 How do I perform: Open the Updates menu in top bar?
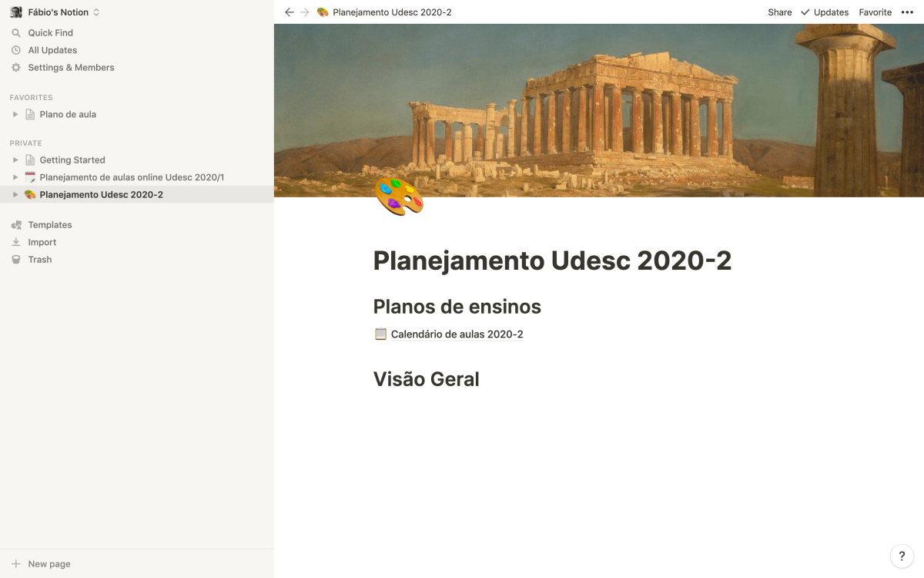click(x=825, y=12)
